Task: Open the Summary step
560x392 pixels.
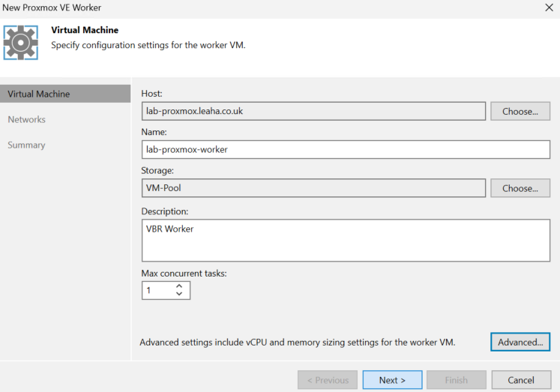Action: click(26, 145)
